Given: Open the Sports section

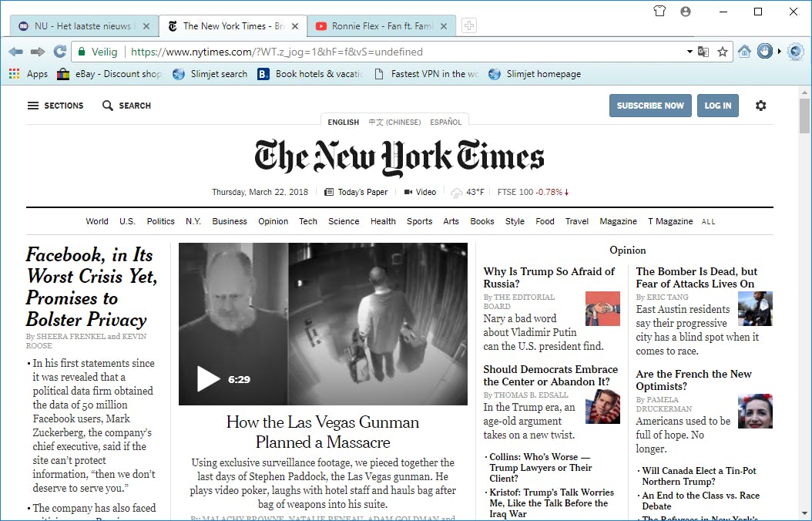Looking at the screenshot, I should 419,221.
